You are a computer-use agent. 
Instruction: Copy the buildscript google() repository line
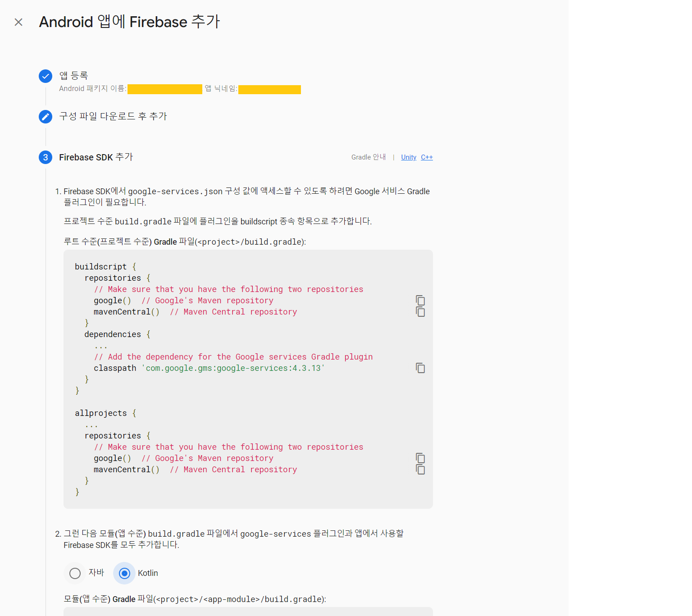pos(420,301)
